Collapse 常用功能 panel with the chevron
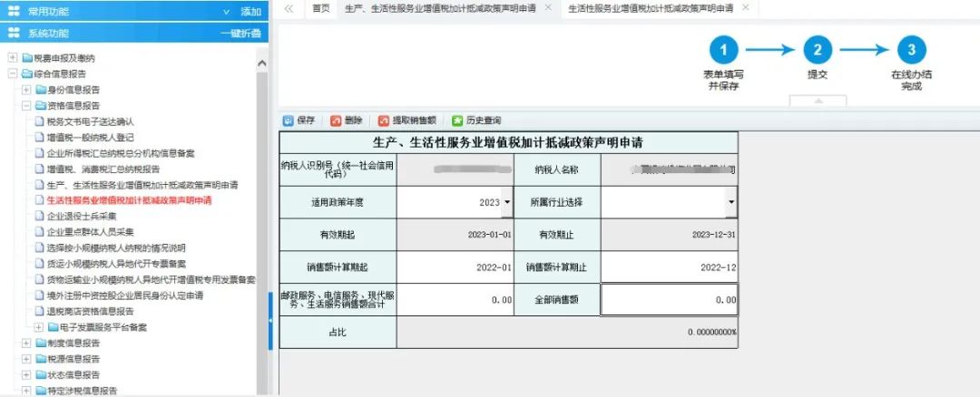Image resolution: width=980 pixels, height=397 pixels. point(226,12)
